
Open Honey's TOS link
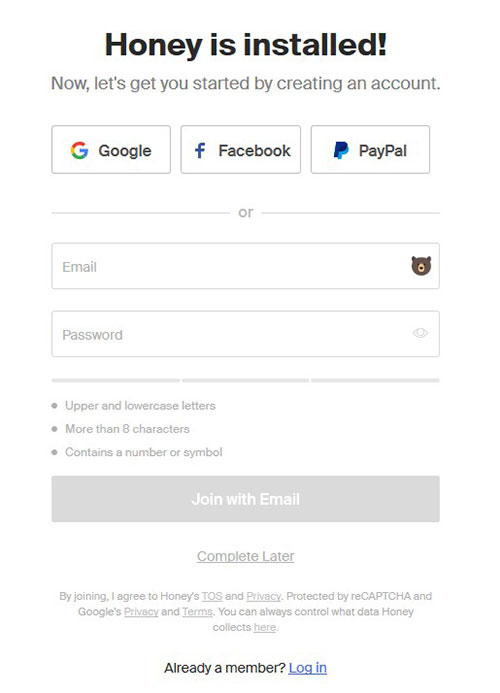point(212,596)
